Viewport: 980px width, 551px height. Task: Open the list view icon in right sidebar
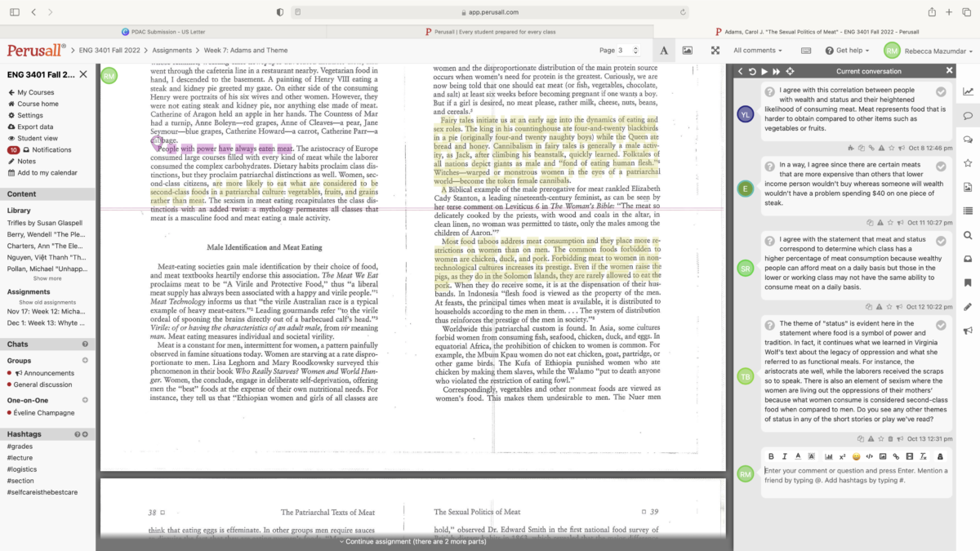[968, 211]
